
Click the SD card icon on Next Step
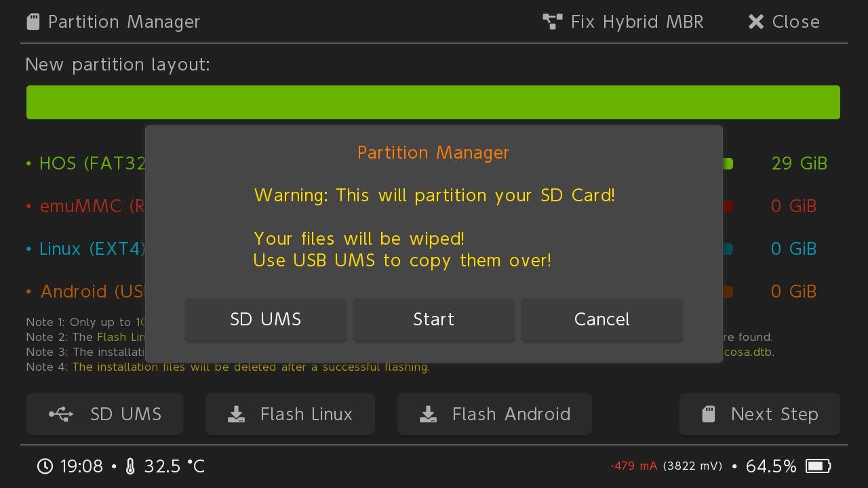click(709, 414)
